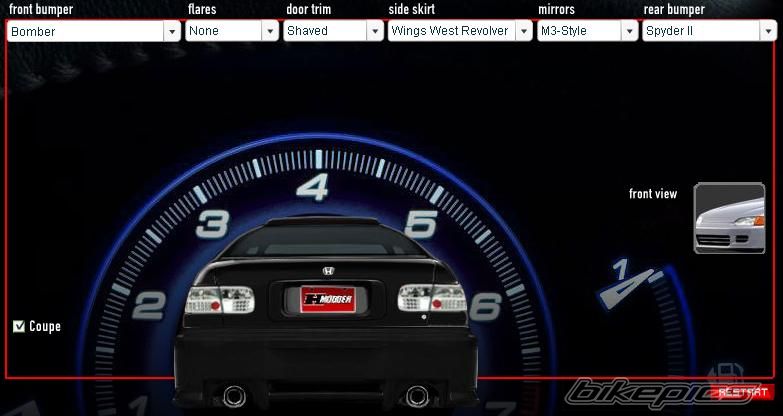The height and width of the screenshot is (416, 783).
Task: Click the 'front bumper' heading label
Action: coord(41,9)
